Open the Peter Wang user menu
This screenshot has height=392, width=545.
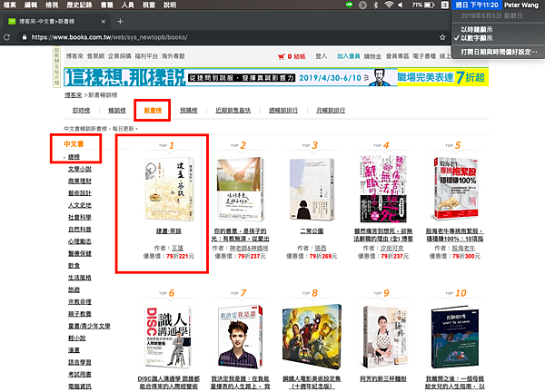pyautogui.click(x=521, y=5)
